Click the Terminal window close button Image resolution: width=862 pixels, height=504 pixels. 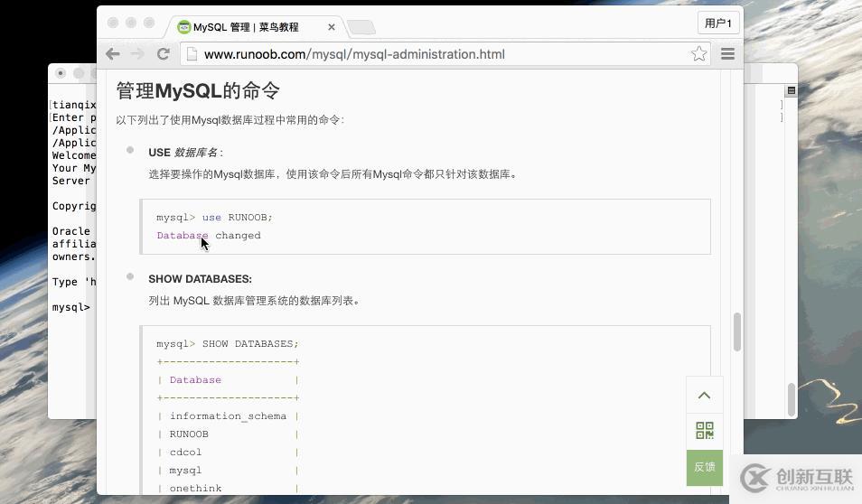click(61, 73)
